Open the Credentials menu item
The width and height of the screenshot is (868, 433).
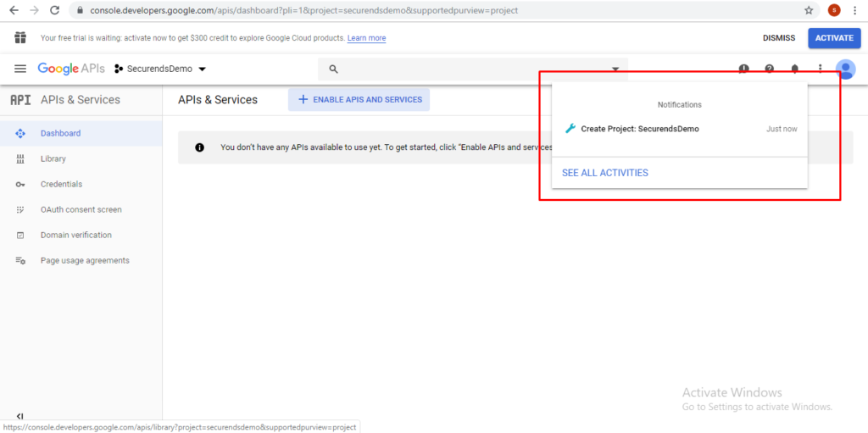(x=81, y=185)
